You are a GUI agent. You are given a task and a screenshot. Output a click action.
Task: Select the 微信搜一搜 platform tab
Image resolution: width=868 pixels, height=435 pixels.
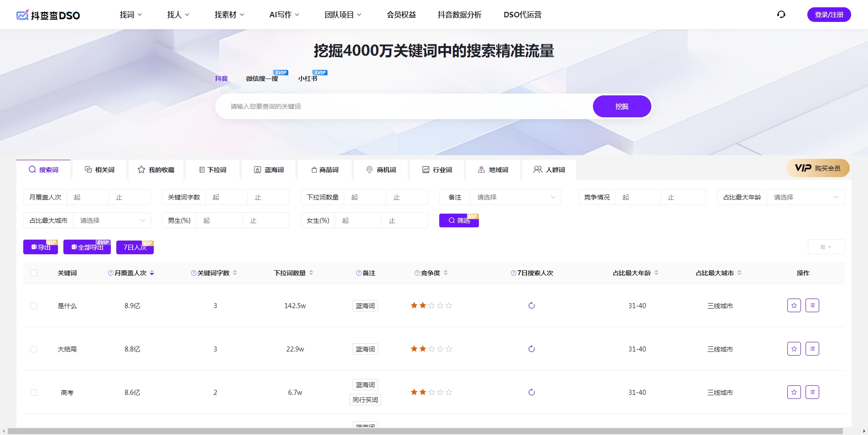pyautogui.click(x=262, y=79)
